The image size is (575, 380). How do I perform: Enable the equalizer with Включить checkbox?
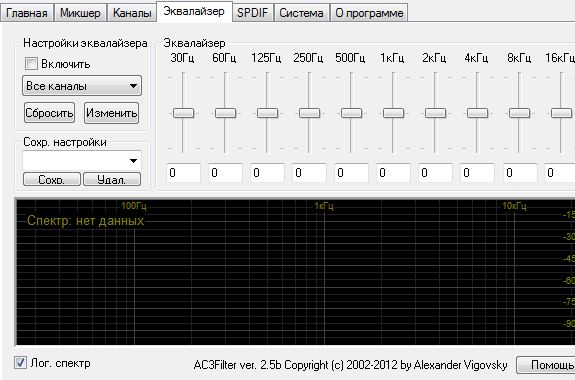click(x=31, y=64)
